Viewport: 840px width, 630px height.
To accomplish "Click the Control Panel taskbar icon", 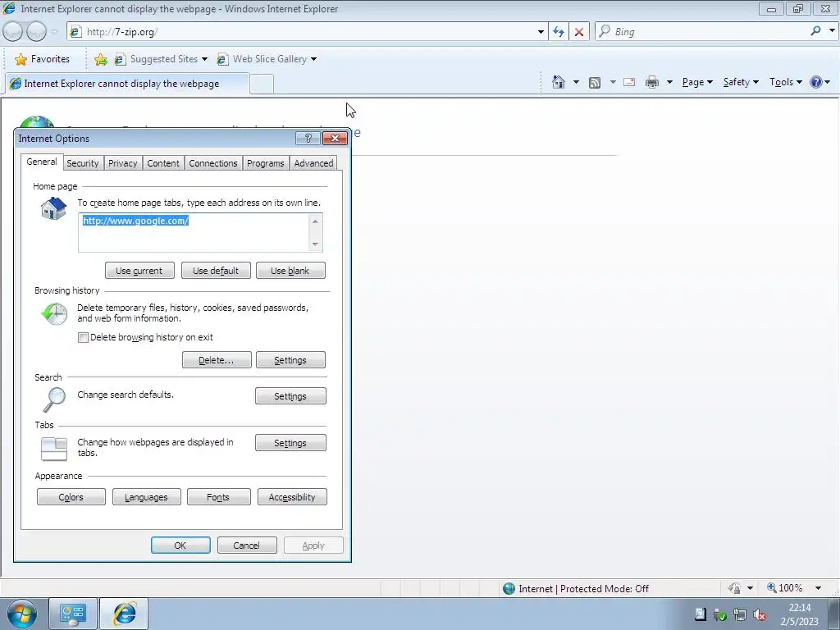I will tap(73, 614).
